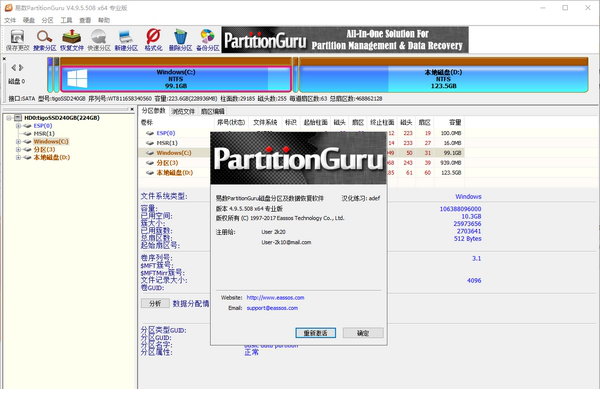600x404 pixels.
Task: Close the disk map panel with its x
Action: coord(4,59)
